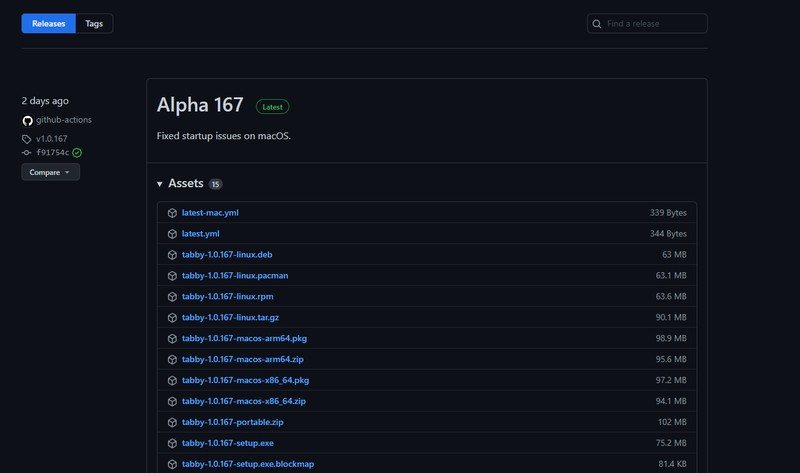This screenshot has width=800, height=473.
Task: Open the github-actions user link
Action: (64, 120)
